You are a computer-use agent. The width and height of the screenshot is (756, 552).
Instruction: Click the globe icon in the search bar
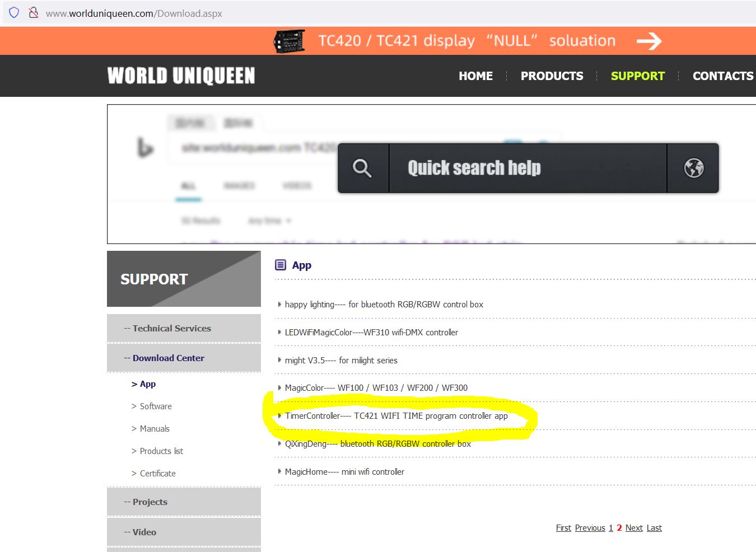[x=693, y=168]
